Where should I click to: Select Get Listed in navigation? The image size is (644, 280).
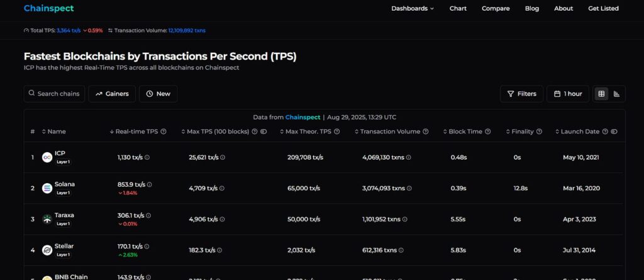point(603,8)
